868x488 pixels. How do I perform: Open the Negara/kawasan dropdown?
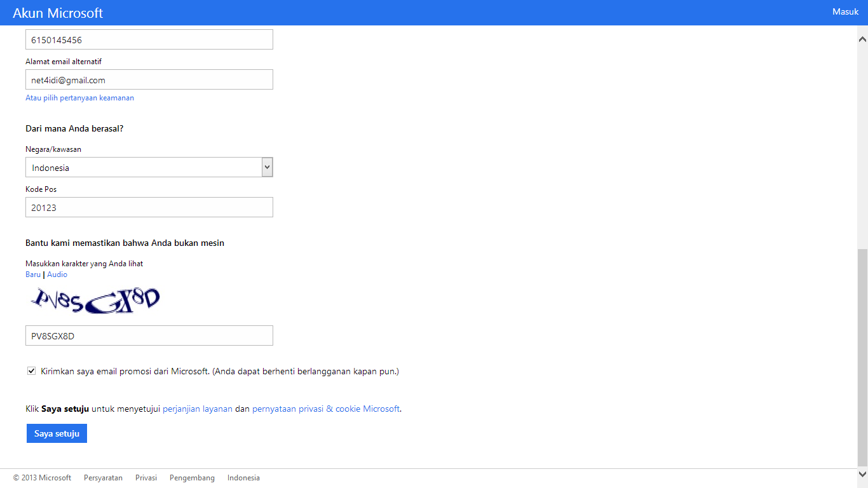tap(149, 168)
